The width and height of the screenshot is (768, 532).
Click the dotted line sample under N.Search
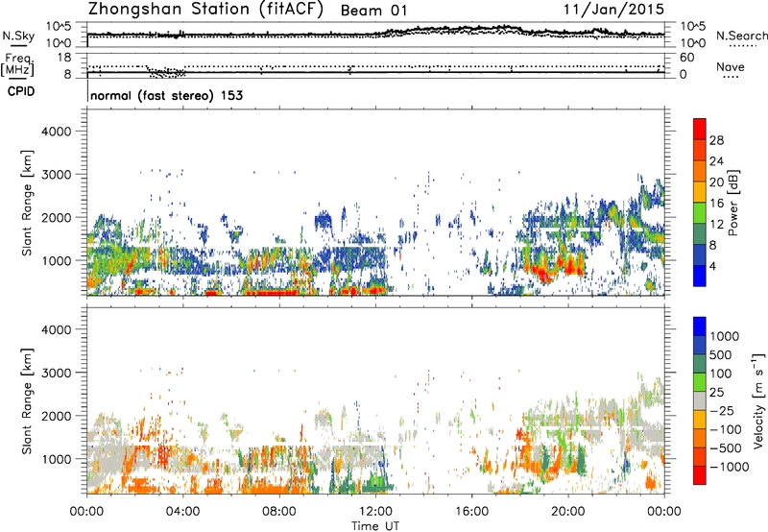(x=742, y=46)
